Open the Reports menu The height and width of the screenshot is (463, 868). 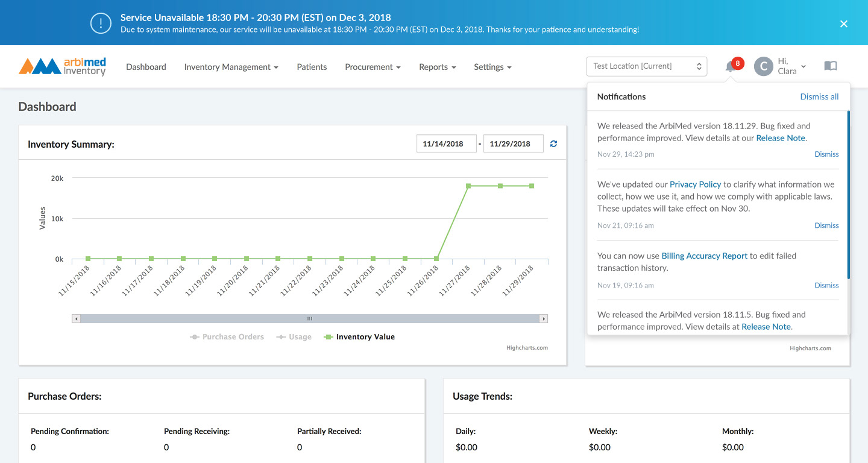(x=438, y=67)
